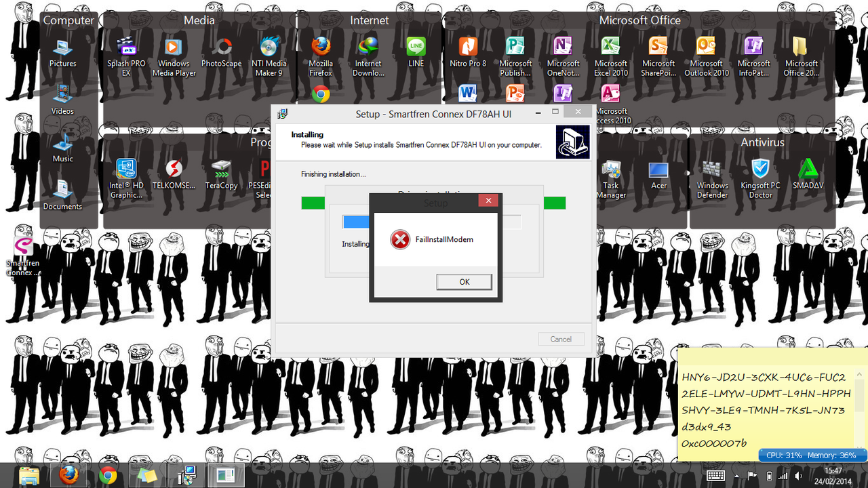Select the Smartfren Connex desktop shortcut

point(23,257)
